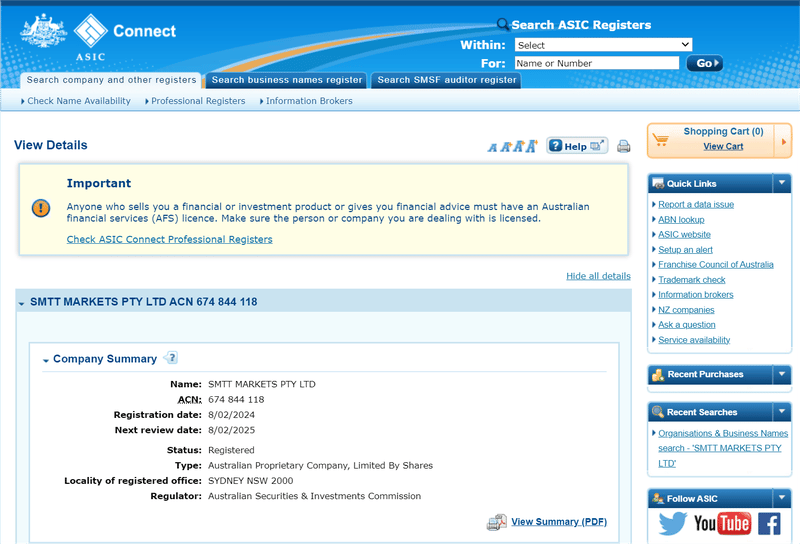Viewport: 800px width, 544px height.
Task: Open Franchise Council of Australia link
Action: pos(716,265)
